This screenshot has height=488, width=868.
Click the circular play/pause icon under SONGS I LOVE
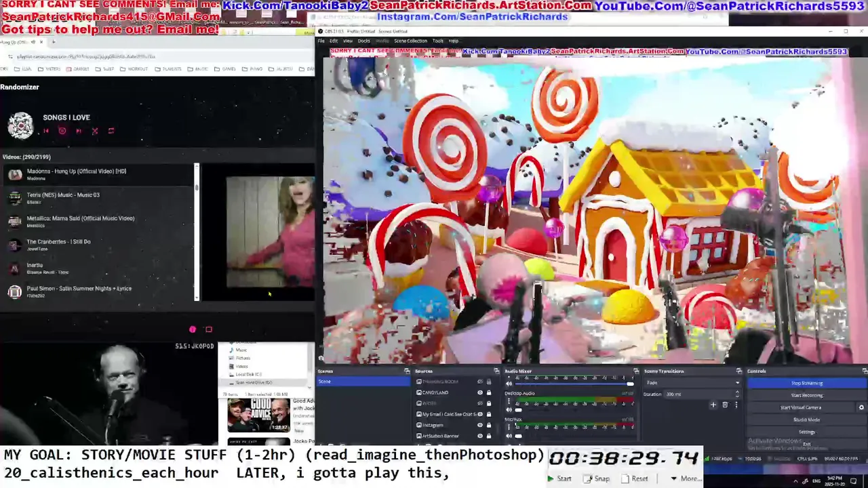(x=62, y=131)
